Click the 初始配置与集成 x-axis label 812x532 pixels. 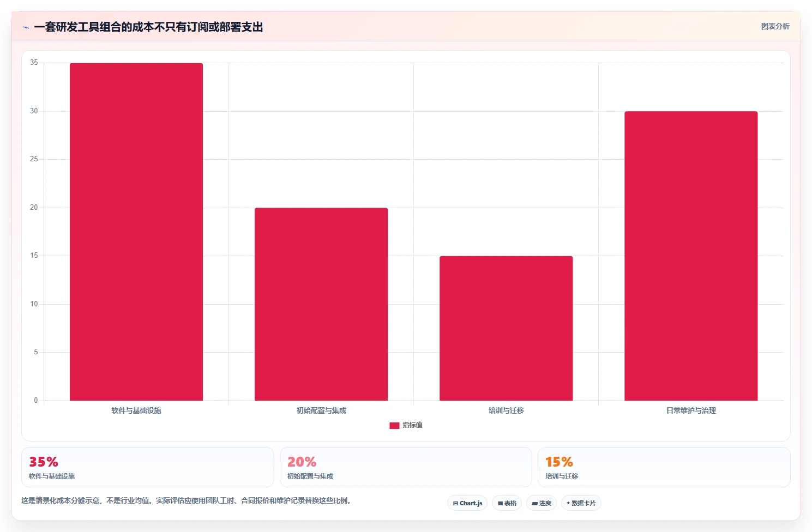(321, 410)
